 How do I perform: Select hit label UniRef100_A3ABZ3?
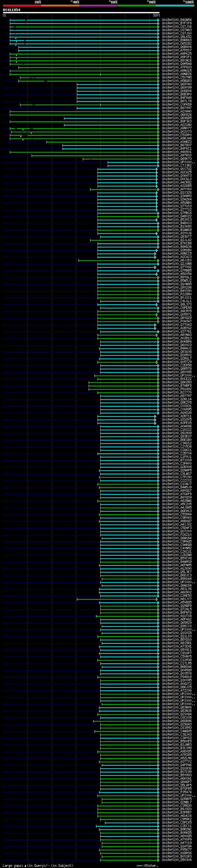click(x=177, y=142)
